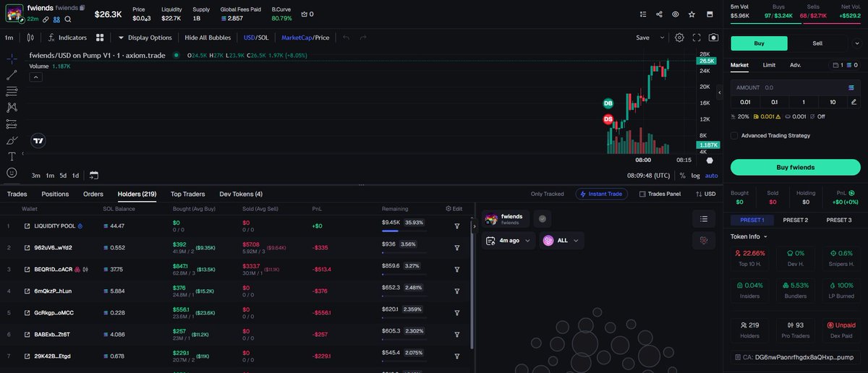Open the window layout icon in header

click(709, 14)
